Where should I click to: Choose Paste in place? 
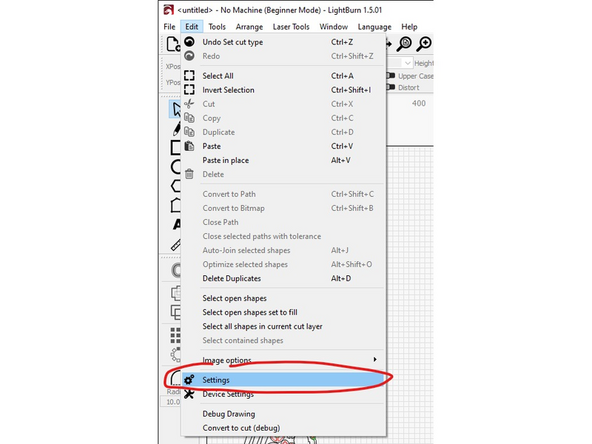pyautogui.click(x=283, y=160)
